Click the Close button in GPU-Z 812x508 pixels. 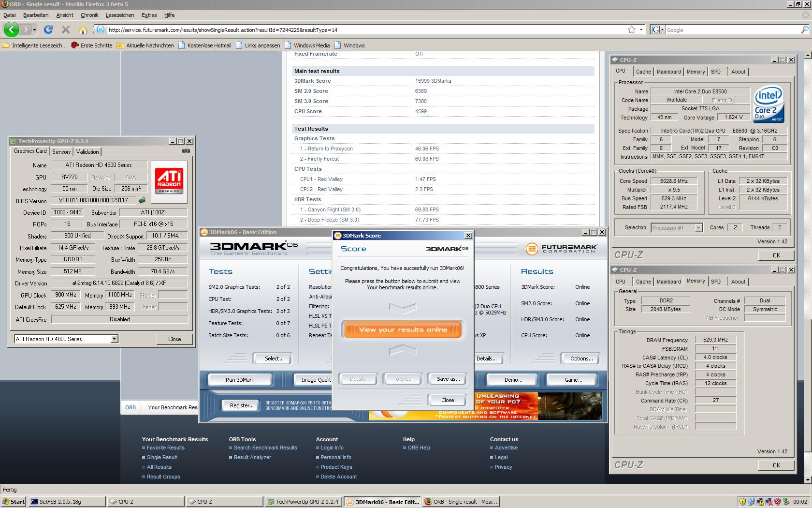click(174, 339)
